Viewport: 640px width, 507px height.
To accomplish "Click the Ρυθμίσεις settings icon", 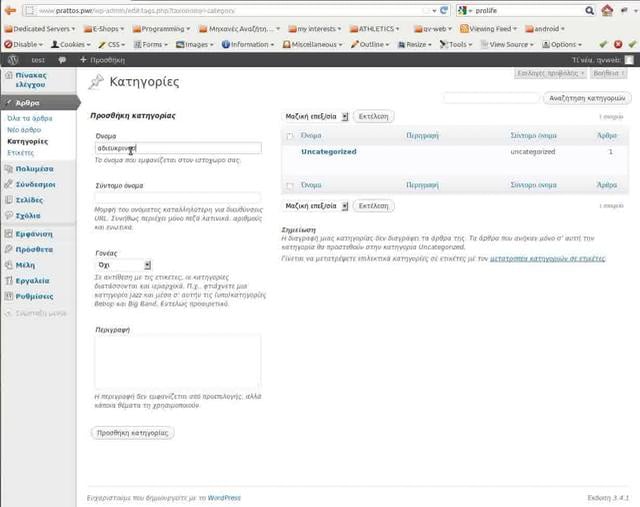I will tap(9, 296).
